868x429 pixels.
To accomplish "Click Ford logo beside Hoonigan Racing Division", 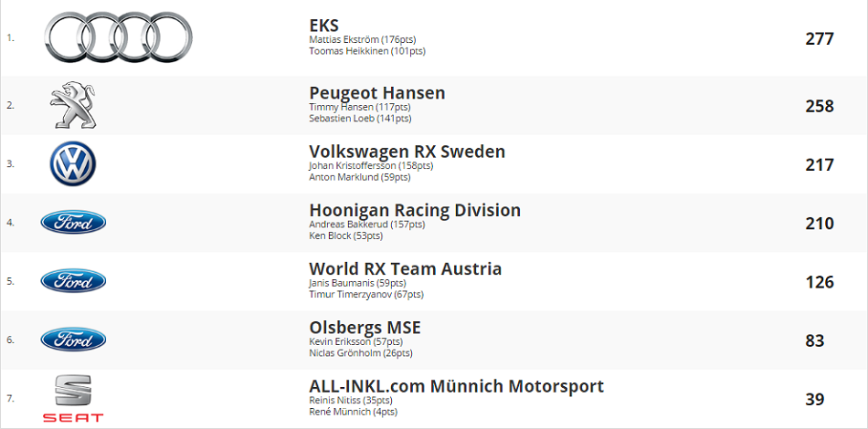I will (x=73, y=222).
